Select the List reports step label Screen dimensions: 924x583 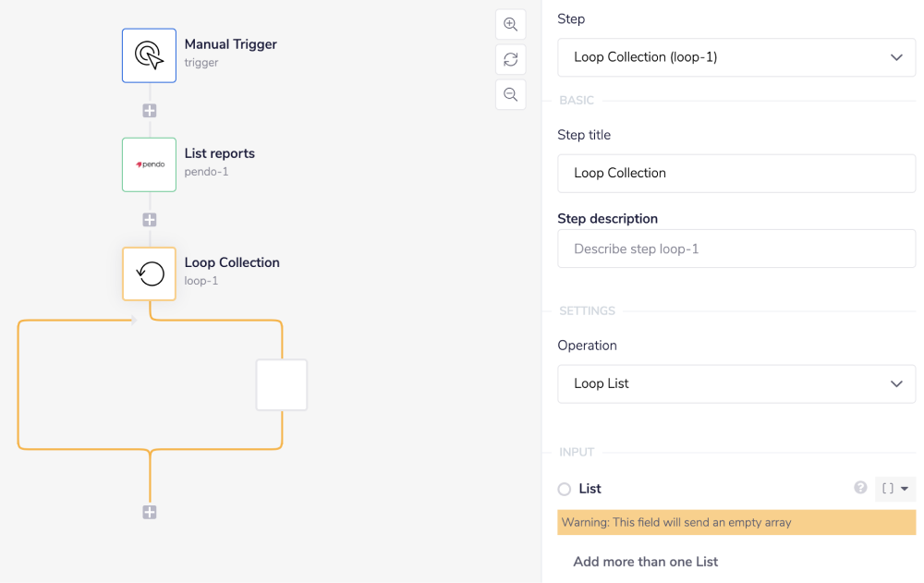click(x=220, y=153)
